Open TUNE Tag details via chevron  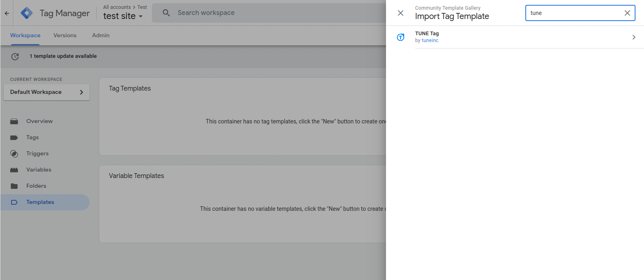click(x=634, y=37)
